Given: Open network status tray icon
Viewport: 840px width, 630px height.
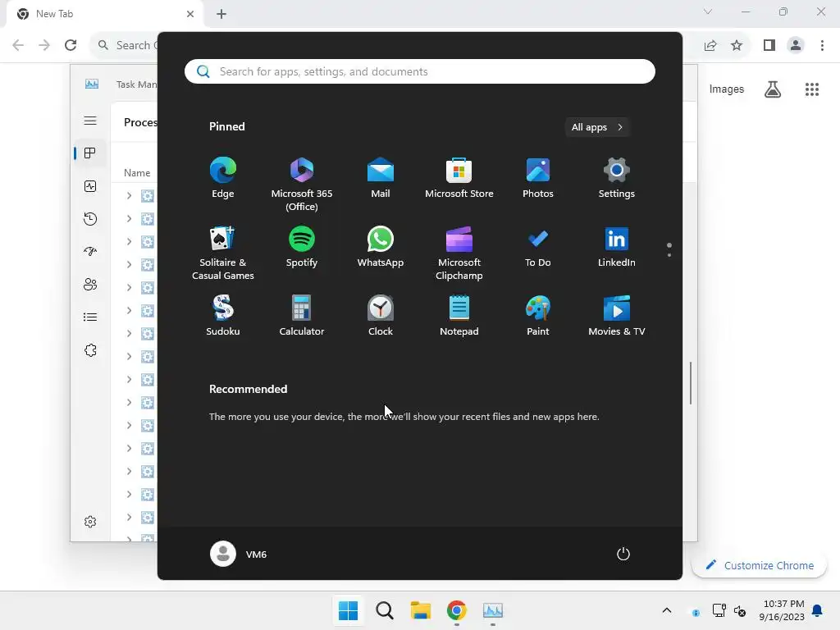Looking at the screenshot, I should 719,610.
